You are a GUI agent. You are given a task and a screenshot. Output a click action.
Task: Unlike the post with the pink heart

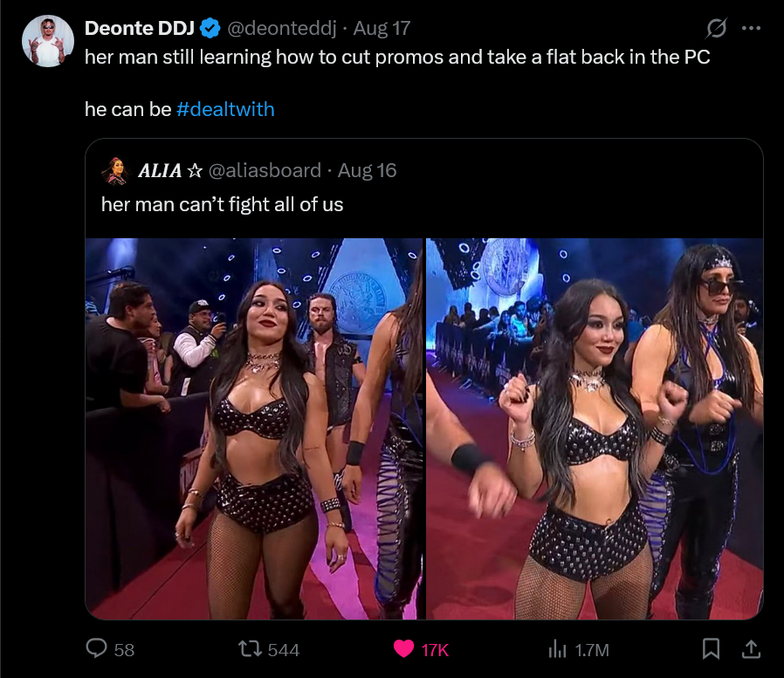403,649
